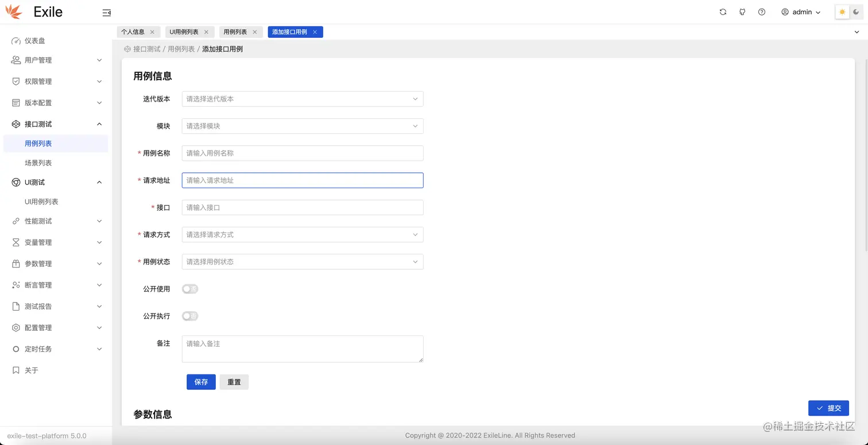Open the help question mark icon
868x445 pixels.
tap(762, 12)
